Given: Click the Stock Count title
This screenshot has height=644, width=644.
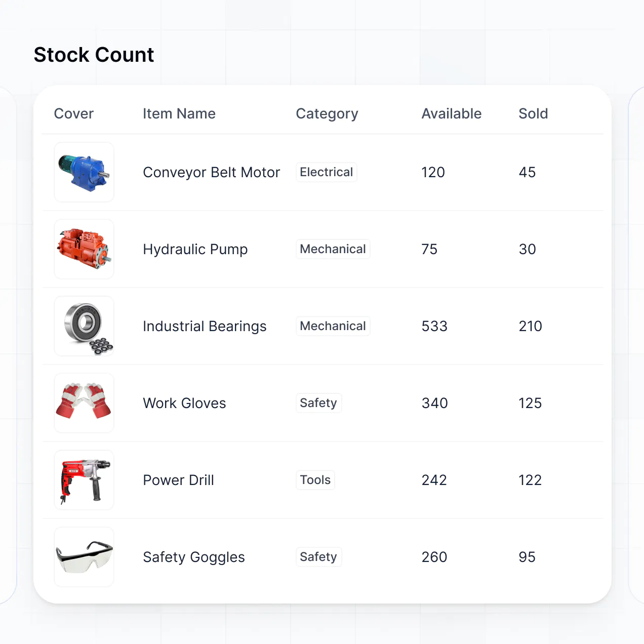Looking at the screenshot, I should (x=94, y=55).
